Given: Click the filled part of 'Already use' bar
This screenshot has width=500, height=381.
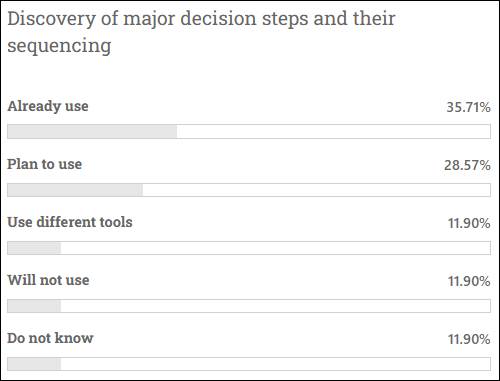Looking at the screenshot, I should (x=92, y=131).
